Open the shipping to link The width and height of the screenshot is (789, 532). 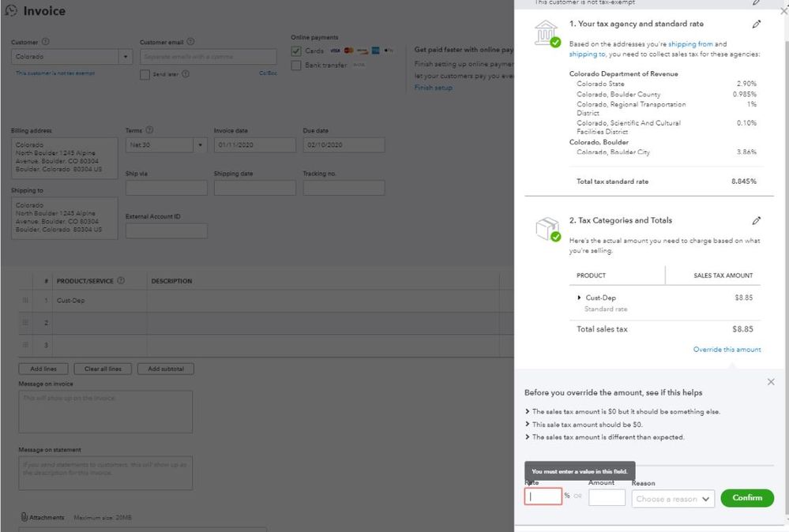(587, 54)
